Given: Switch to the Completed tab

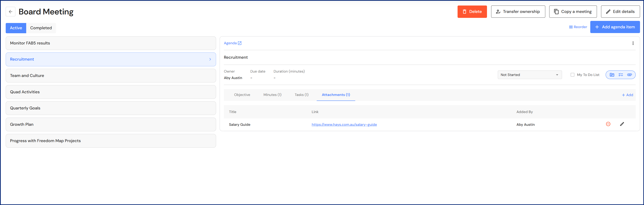Looking at the screenshot, I should pyautogui.click(x=41, y=28).
